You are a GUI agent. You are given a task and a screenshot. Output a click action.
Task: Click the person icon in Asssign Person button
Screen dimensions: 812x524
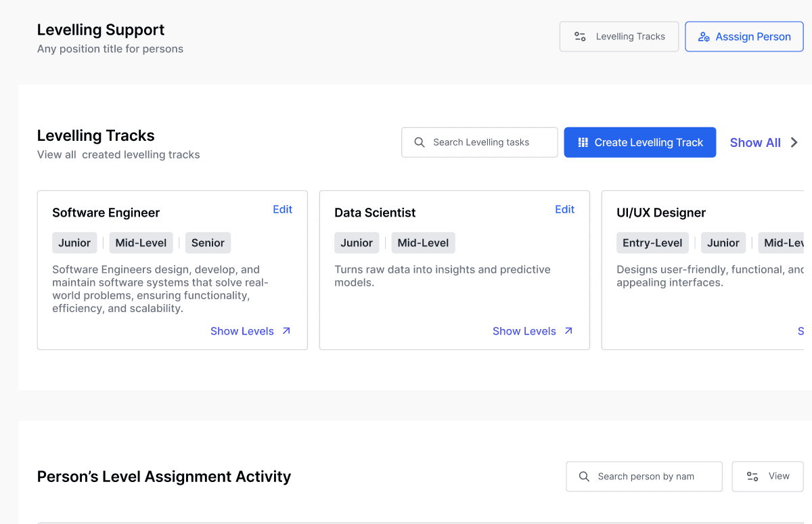tap(704, 37)
